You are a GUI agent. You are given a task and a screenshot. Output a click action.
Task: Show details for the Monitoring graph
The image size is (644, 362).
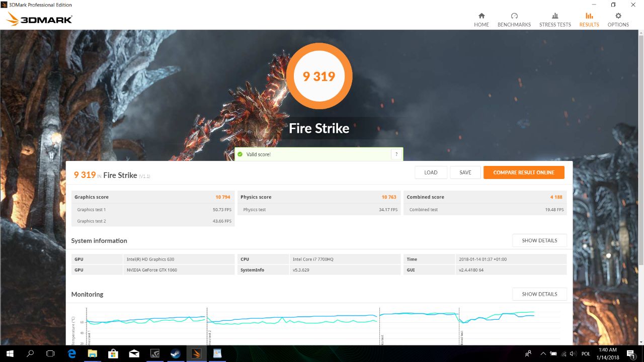click(539, 294)
